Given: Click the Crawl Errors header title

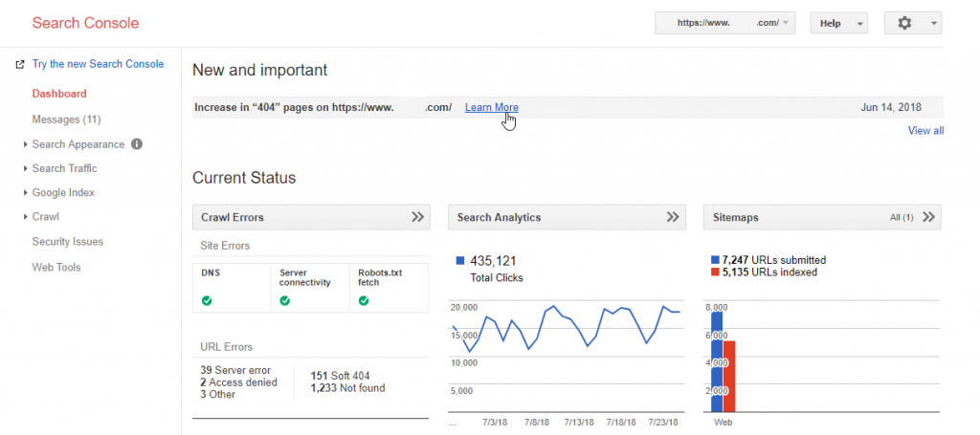Looking at the screenshot, I should [233, 218].
